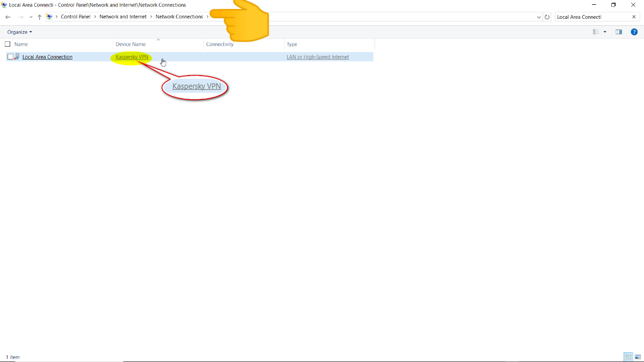The image size is (644, 362).
Task: Go back with the Back arrow
Action: click(x=8, y=17)
